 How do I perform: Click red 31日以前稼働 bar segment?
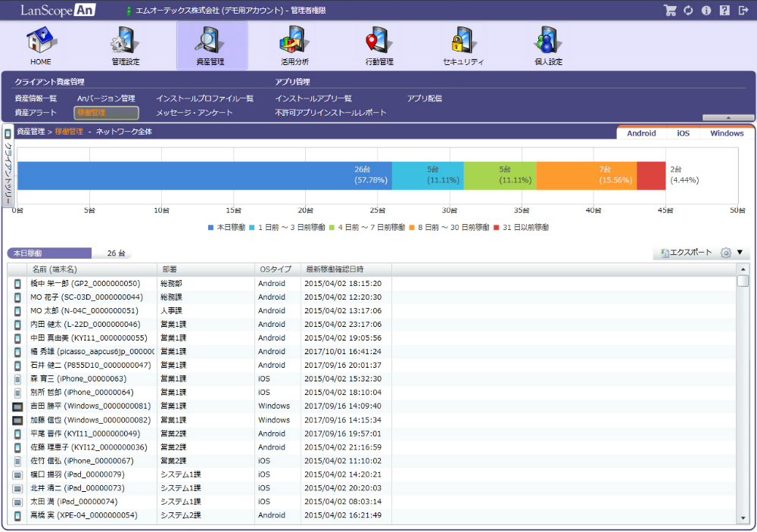651,176
